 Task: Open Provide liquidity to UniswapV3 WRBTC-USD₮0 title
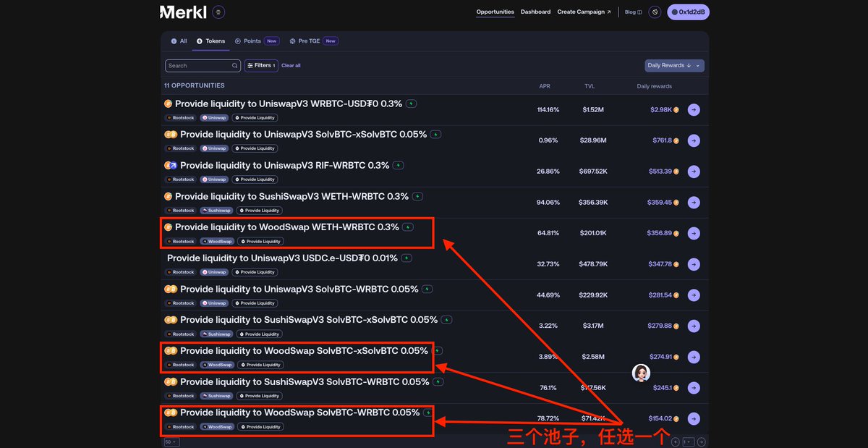pyautogui.click(x=289, y=103)
